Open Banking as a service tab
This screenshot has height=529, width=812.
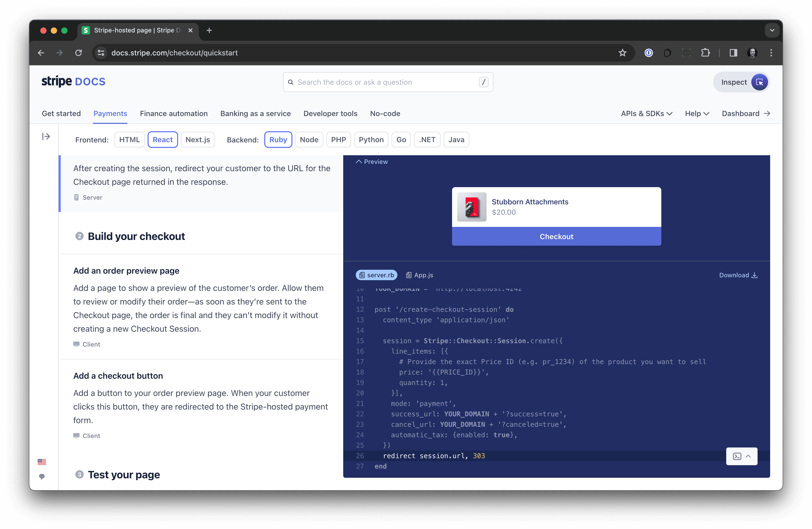[256, 113]
